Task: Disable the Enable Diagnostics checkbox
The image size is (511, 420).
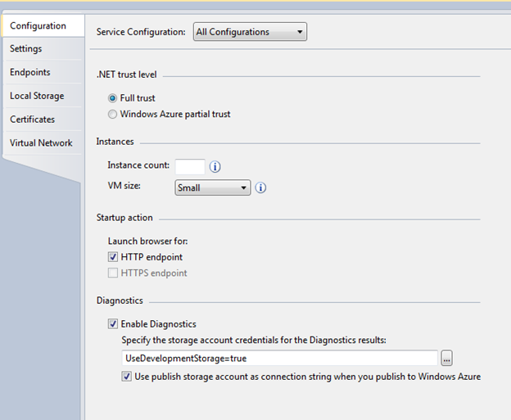Action: coord(113,324)
